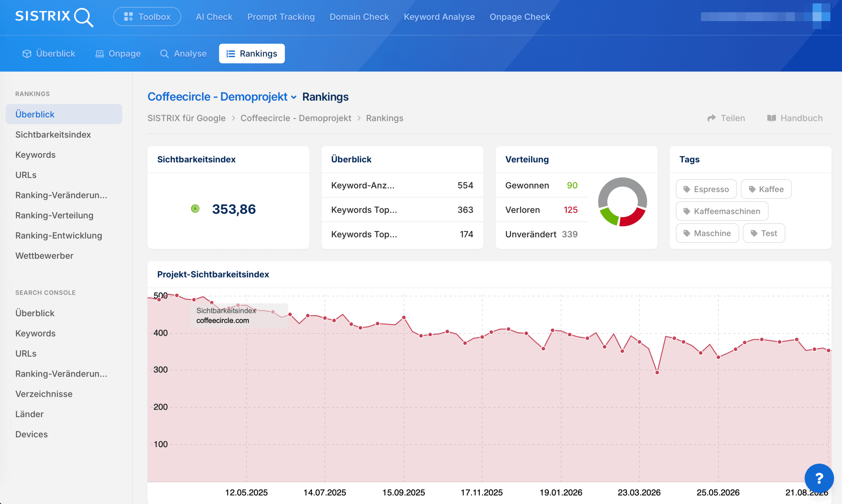Filter by the Kaffeemaschinen tag

[722, 211]
